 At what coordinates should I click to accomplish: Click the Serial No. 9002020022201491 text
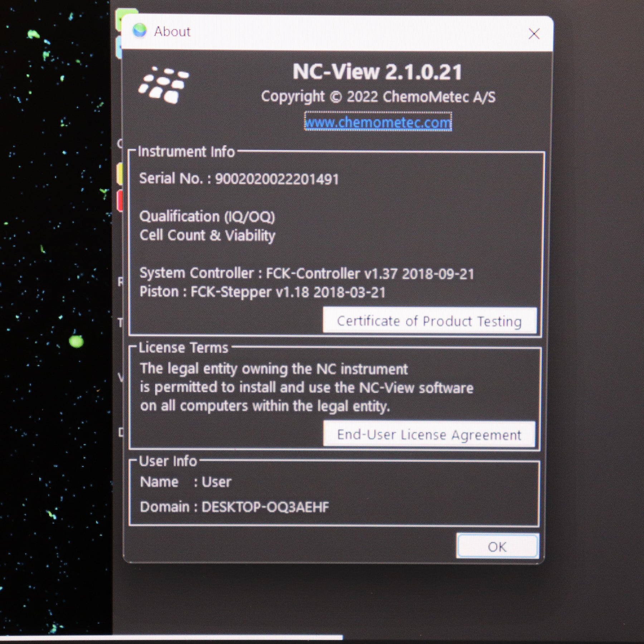[239, 179]
